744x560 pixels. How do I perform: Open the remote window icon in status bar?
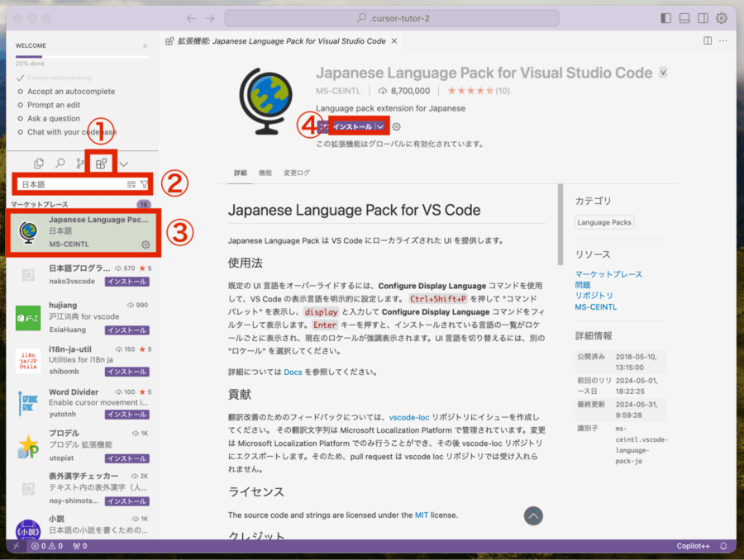(17, 546)
